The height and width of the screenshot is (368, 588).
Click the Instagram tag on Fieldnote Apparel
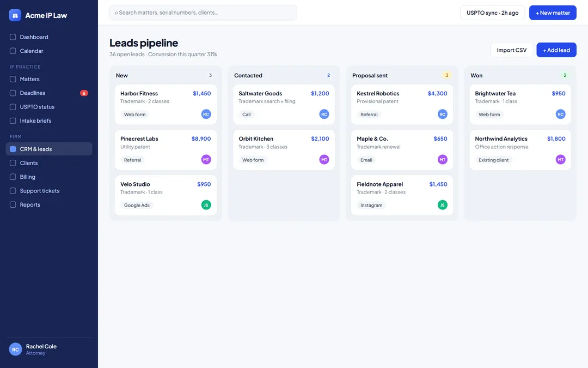pyautogui.click(x=371, y=206)
